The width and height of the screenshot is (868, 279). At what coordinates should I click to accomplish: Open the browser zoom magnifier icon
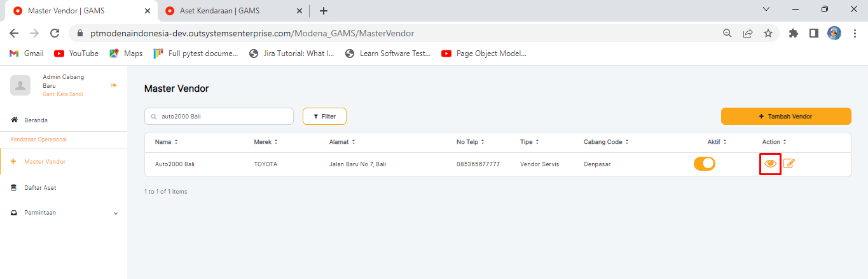(x=727, y=33)
